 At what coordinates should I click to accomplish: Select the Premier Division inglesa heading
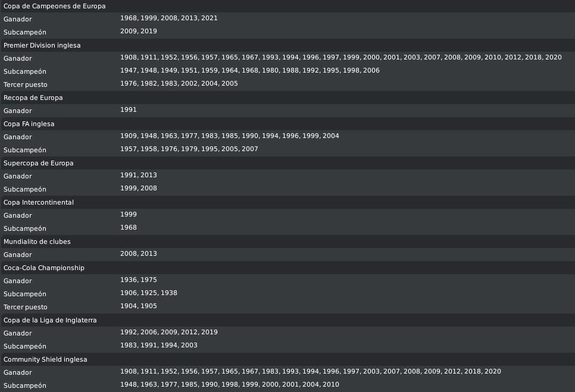[42, 45]
